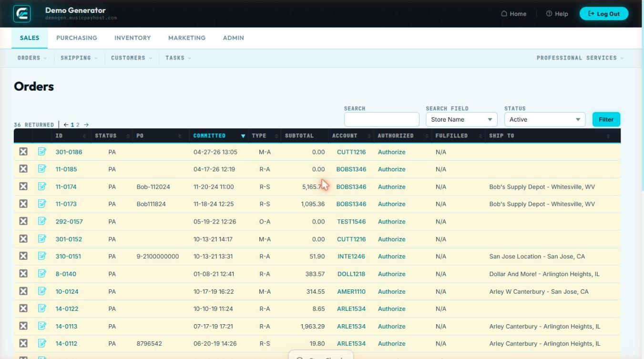
Task: Go to the Home page link
Action: (514, 14)
